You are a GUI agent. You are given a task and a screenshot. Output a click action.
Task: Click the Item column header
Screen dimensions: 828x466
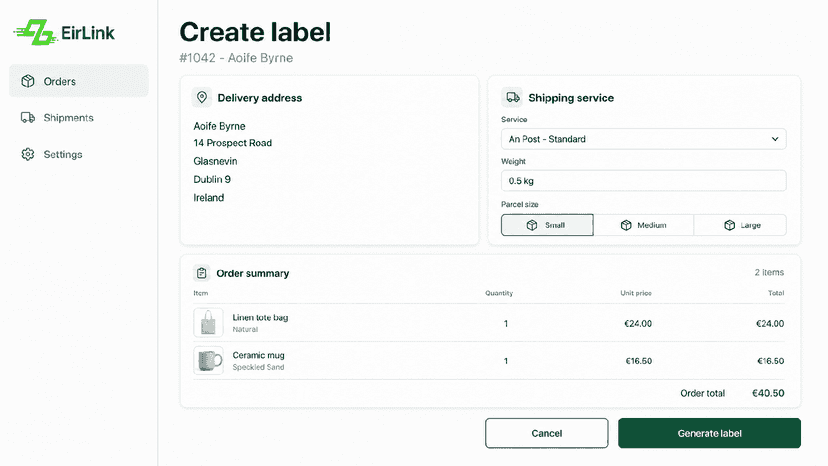(201, 293)
